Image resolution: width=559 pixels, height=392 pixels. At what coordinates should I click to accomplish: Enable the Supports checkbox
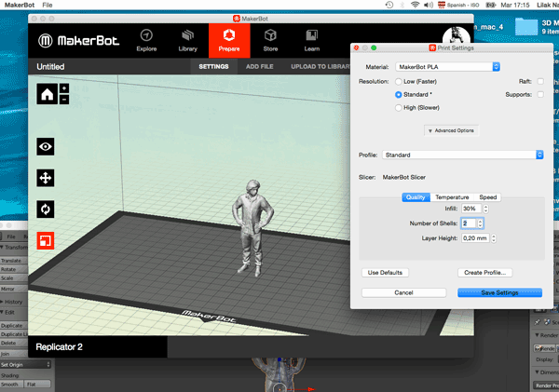pyautogui.click(x=540, y=94)
